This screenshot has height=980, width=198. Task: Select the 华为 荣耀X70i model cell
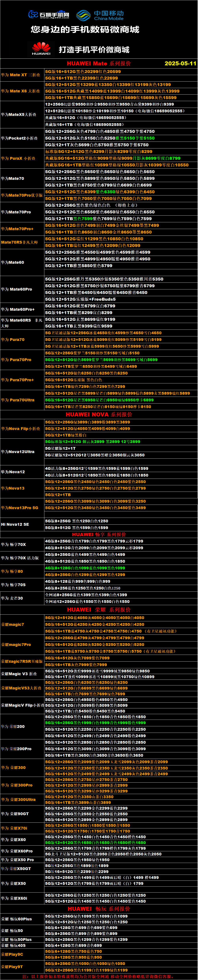pos(22,828)
